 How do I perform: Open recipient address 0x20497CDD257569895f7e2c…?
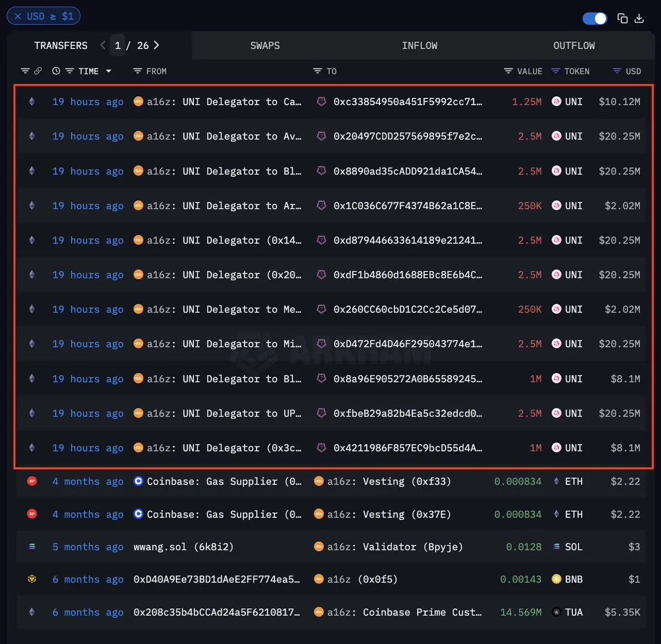point(408,137)
